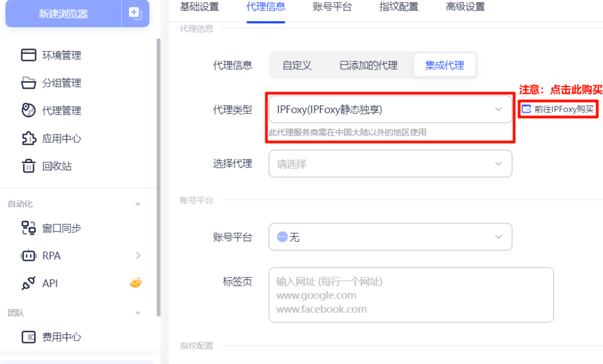Open 分组管理 in the sidebar

(61, 82)
